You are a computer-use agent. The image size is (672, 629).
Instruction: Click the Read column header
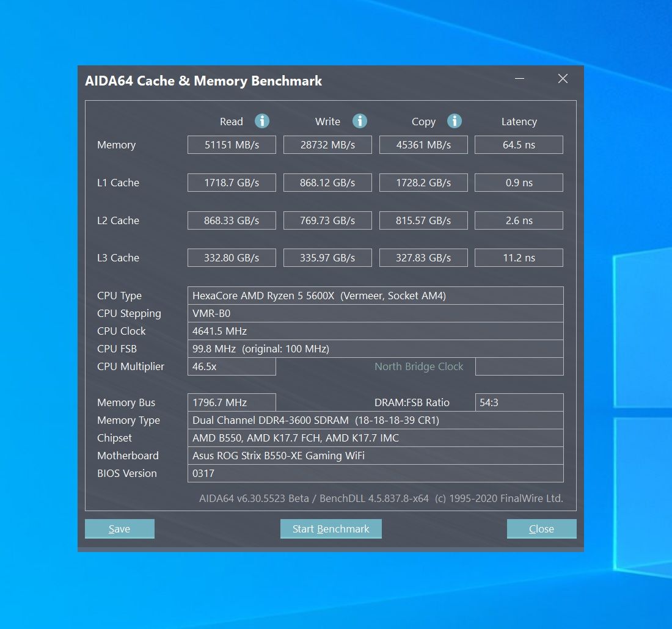(232, 122)
